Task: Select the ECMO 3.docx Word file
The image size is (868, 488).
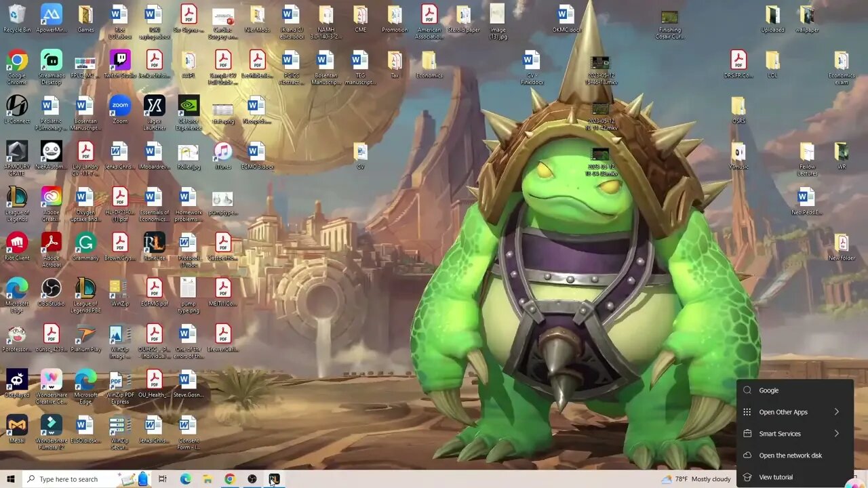Action: point(257,155)
